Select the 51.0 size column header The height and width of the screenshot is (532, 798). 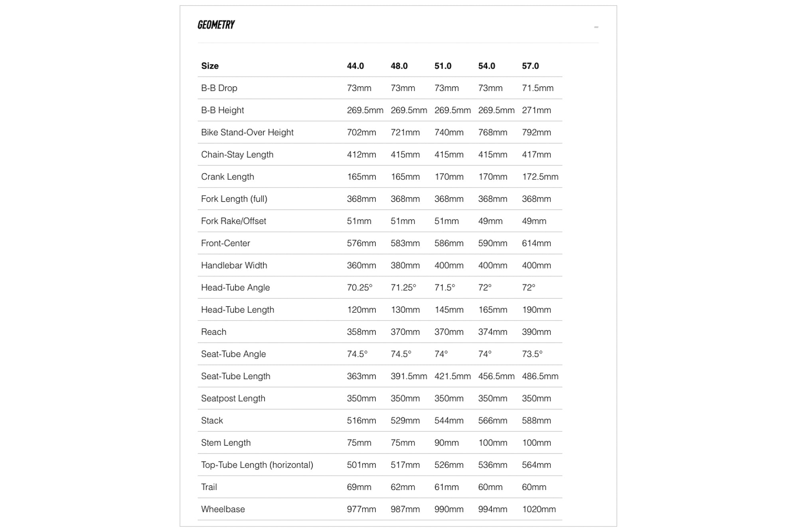click(443, 66)
